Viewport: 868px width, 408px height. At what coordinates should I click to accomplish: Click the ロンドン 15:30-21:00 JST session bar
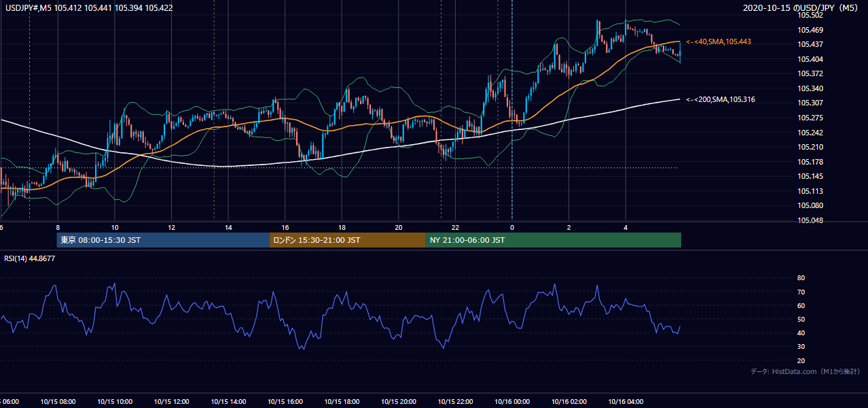click(348, 240)
